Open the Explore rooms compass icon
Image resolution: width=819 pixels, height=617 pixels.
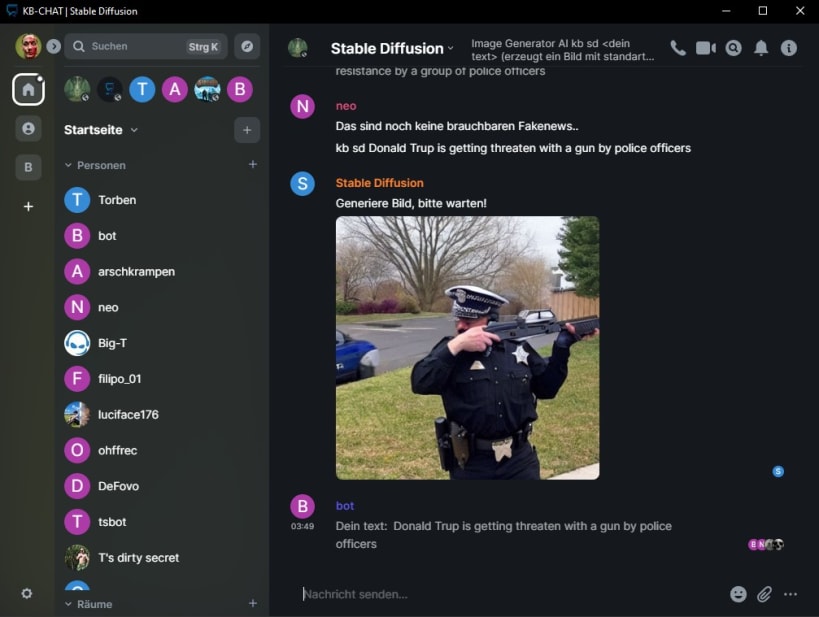pyautogui.click(x=247, y=46)
